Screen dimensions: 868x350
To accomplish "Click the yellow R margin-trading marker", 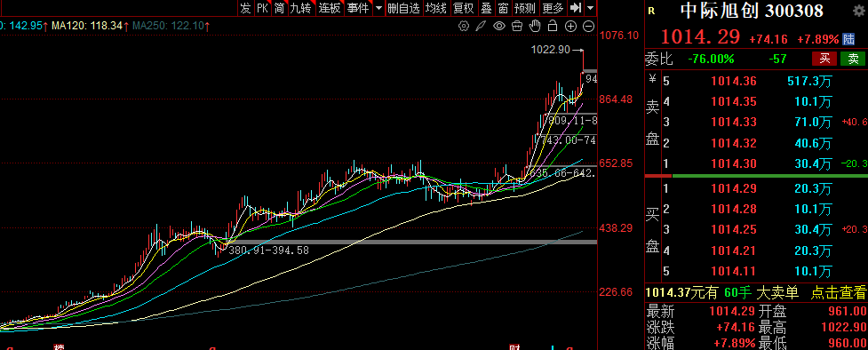I will (651, 10).
